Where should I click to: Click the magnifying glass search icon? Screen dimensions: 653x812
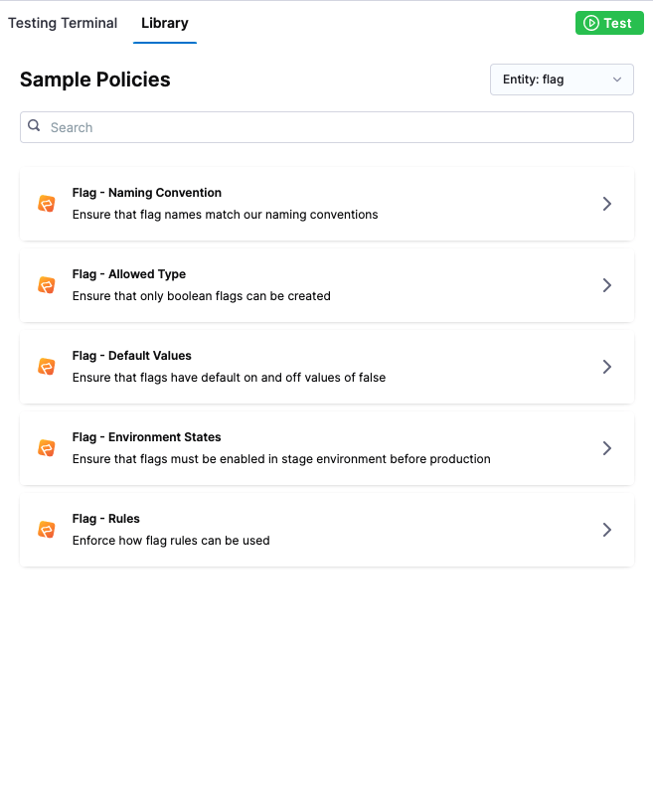coord(35,126)
